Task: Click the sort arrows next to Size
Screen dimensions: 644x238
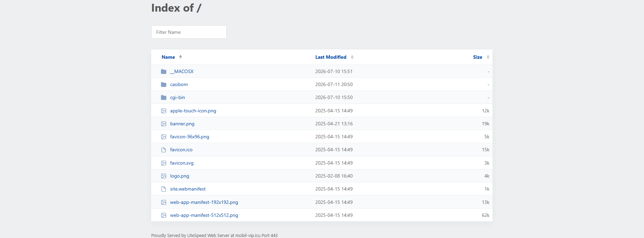Action: (488, 57)
